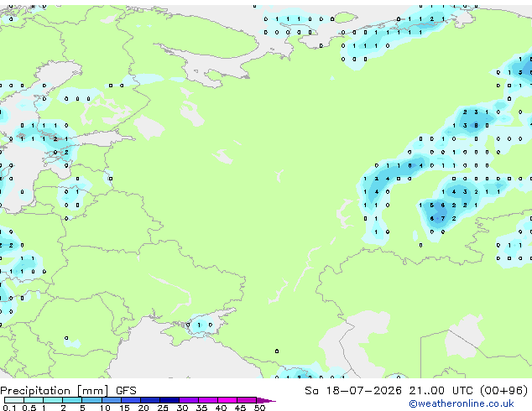The image size is (532, 411).
Task: Click the arrow tip at the legend's end
Action: pyautogui.click(x=266, y=400)
